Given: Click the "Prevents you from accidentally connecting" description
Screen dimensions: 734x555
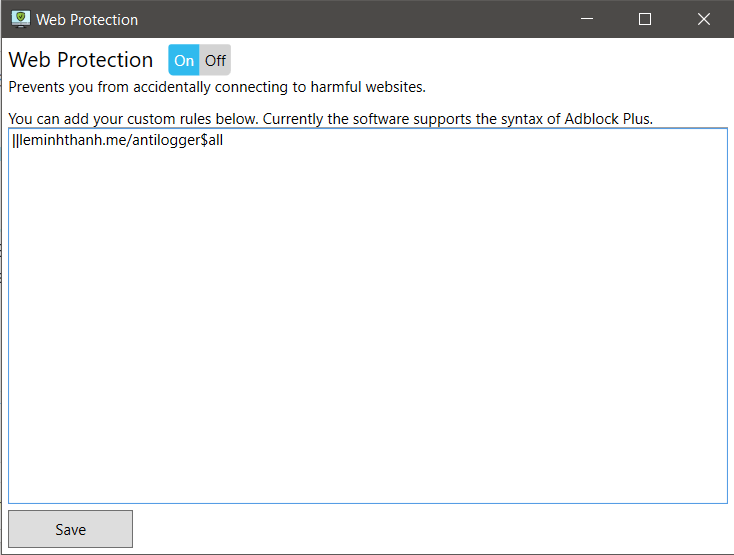Looking at the screenshot, I should click(160, 86).
